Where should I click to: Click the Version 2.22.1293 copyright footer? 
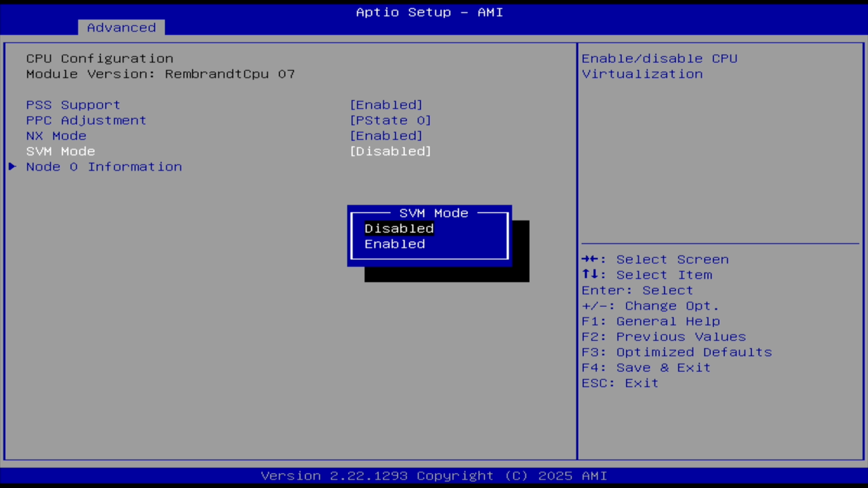(x=434, y=476)
